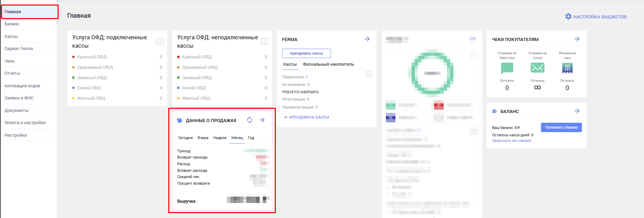The height and width of the screenshot is (218, 644).
Task: Click the SMS/Viber chat bubble icon
Action: pos(507,68)
